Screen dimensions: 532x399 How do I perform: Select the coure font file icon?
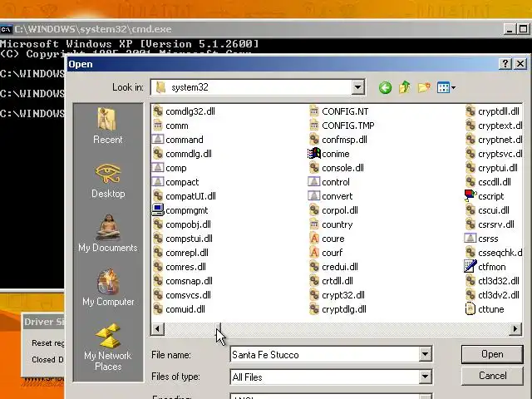(x=314, y=239)
